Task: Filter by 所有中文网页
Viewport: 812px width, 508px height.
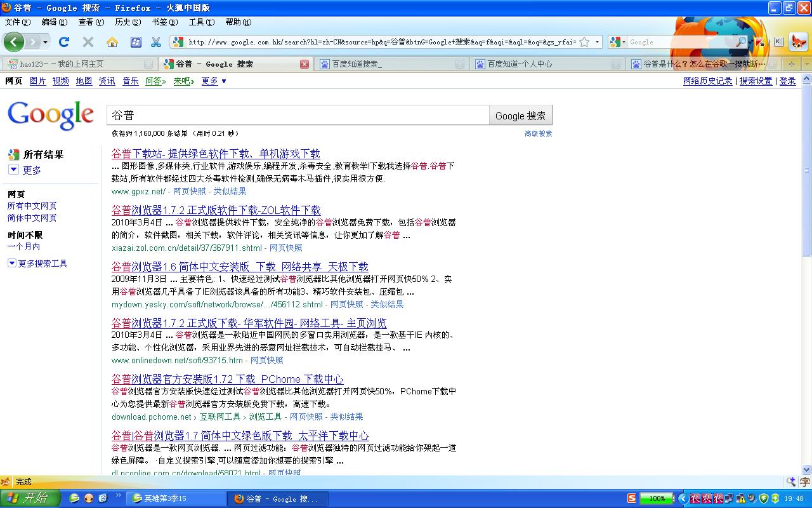Action: (x=32, y=206)
